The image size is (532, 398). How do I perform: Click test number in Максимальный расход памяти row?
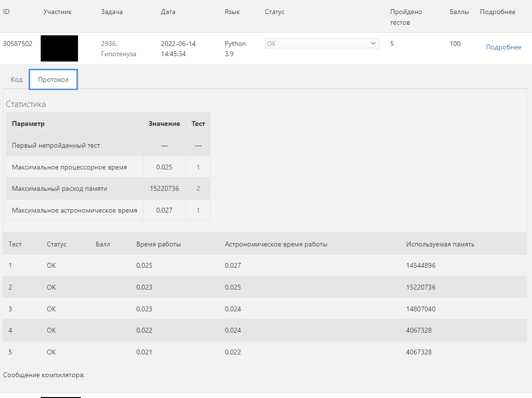tap(198, 188)
